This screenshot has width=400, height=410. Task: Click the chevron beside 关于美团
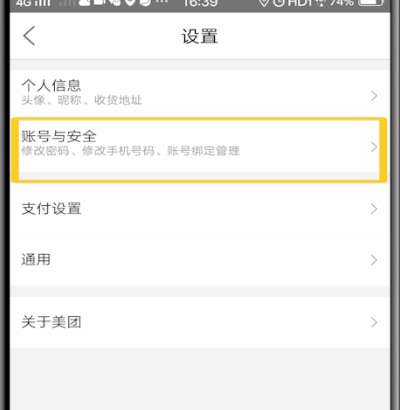coord(374,322)
